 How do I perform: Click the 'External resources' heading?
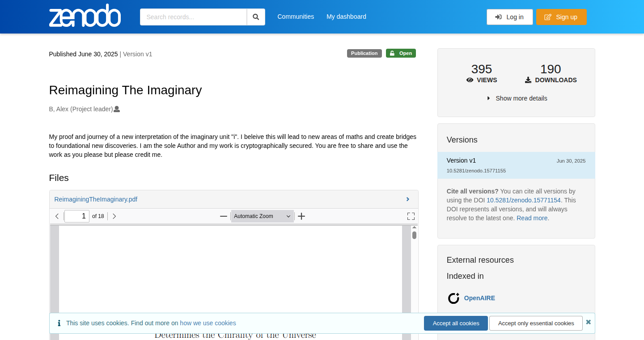[x=480, y=260]
